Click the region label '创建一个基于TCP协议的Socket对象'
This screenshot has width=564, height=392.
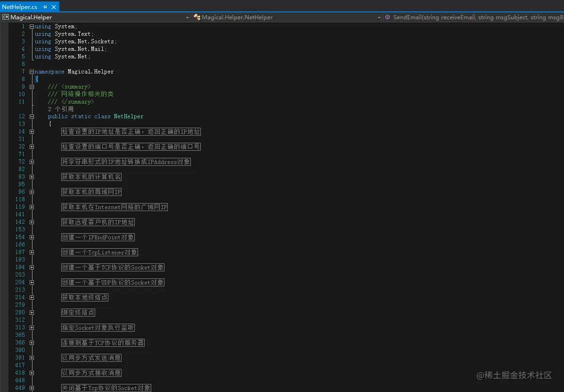click(x=113, y=268)
